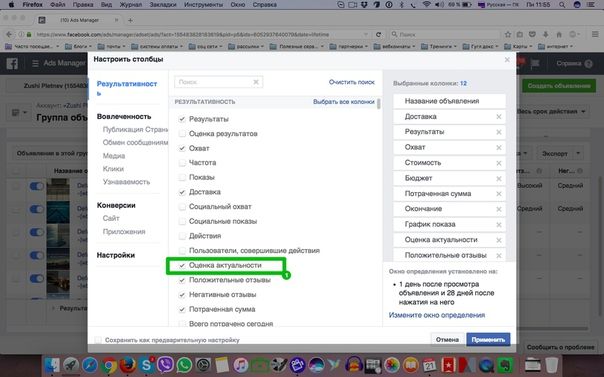Uncheck Негативные отзывы checkbox
Screen dimensions: 604x377
coord(182,295)
